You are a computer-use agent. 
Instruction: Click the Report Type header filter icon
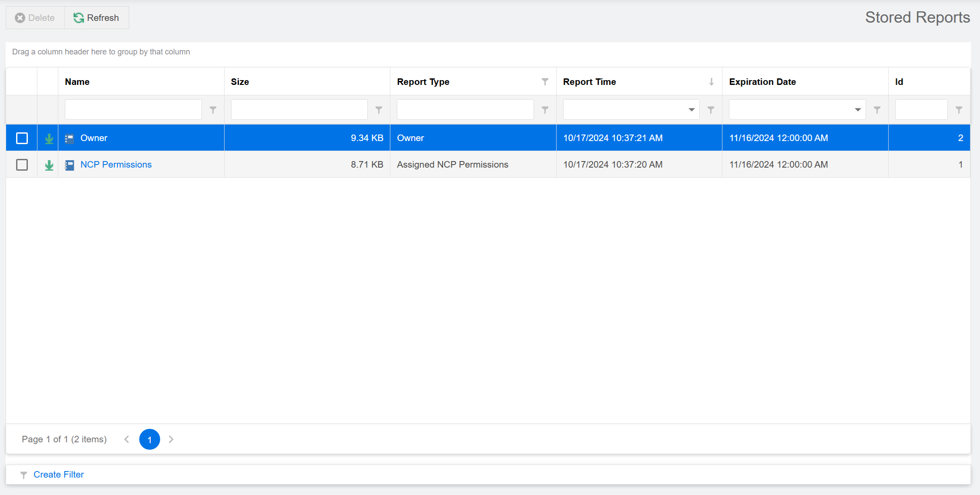click(545, 82)
